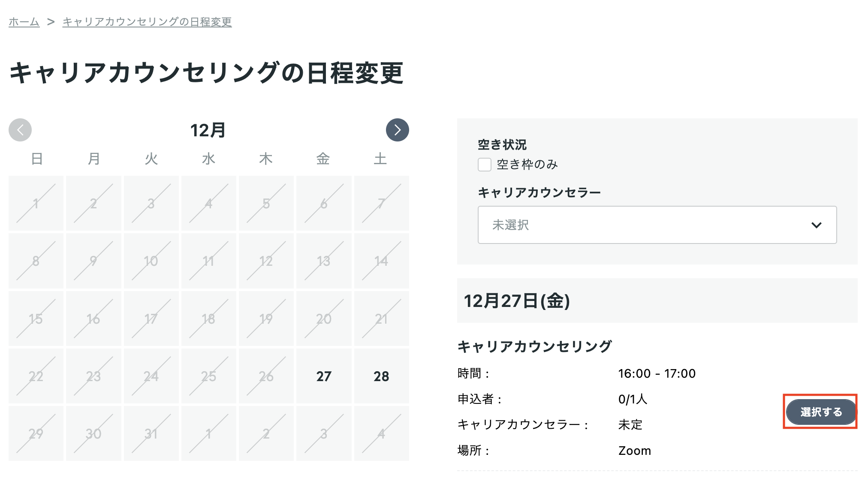The width and height of the screenshot is (868, 481).
Task: Click the disabled date 10 cell
Action: [151, 261]
